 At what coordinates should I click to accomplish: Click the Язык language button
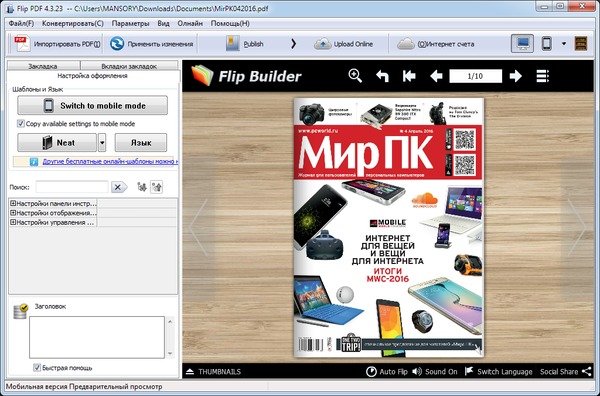click(141, 142)
